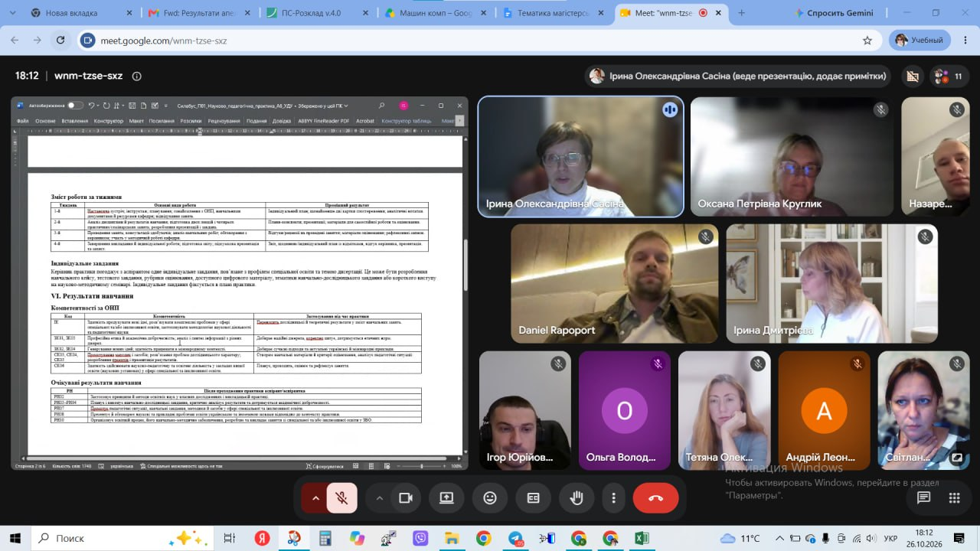Open Telegram from the taskbar
This screenshot has height=551, width=980.
coord(515,539)
